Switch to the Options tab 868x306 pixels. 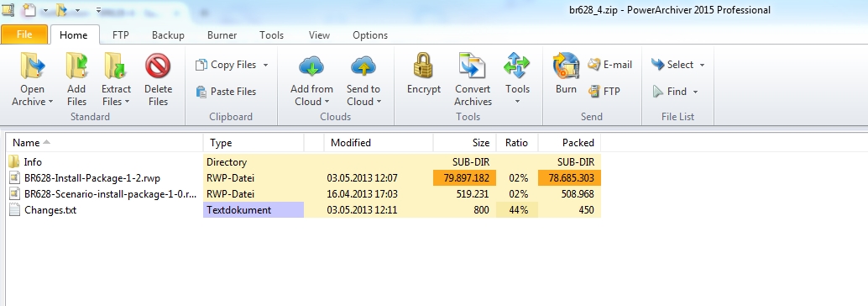tap(370, 35)
